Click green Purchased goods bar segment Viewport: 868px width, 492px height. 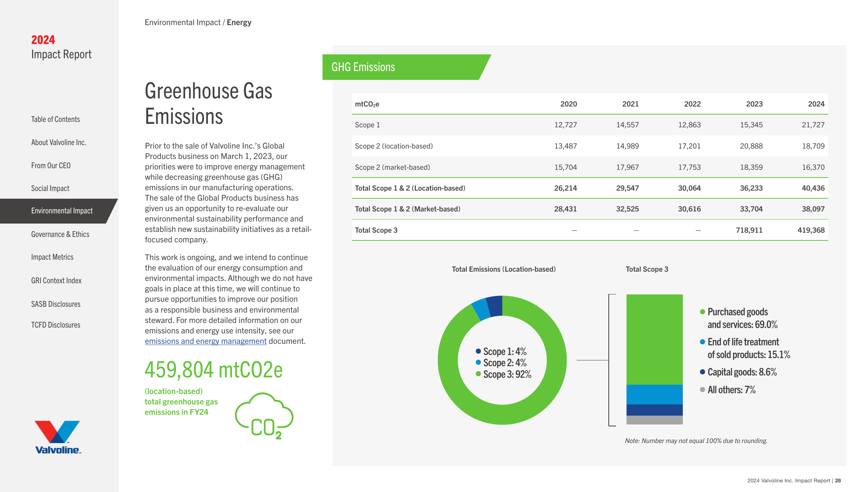coord(654,340)
